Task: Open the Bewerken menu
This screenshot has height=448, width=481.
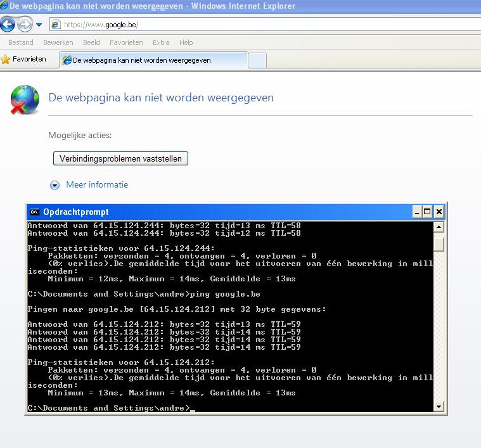Action: click(x=58, y=42)
